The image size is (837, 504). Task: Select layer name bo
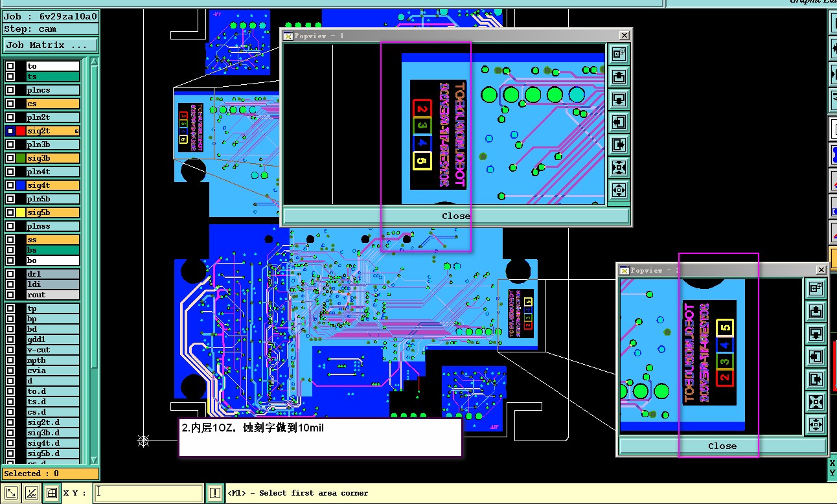pyautogui.click(x=52, y=260)
